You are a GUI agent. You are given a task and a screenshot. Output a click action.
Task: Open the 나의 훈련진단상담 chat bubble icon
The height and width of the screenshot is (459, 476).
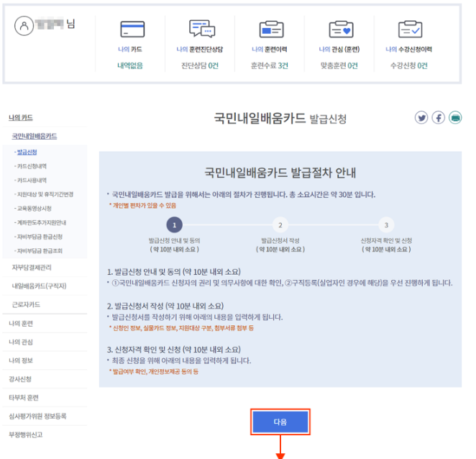[202, 29]
